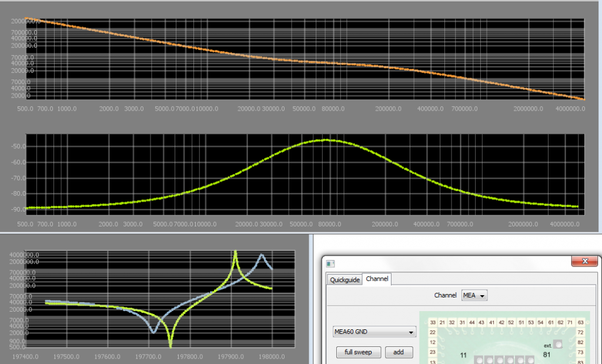Click the dialog's title bar window icon
Image resolution: width=602 pixels, height=364 pixels.
coord(330,263)
